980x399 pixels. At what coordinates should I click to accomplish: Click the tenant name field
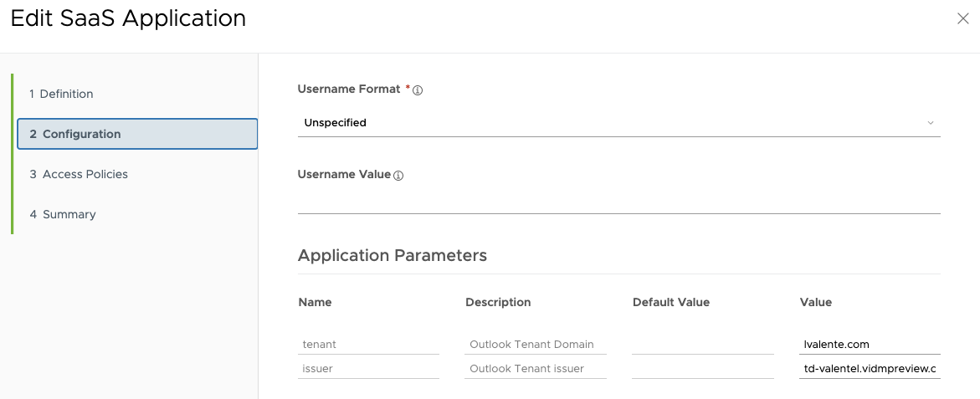pyautogui.click(x=369, y=344)
